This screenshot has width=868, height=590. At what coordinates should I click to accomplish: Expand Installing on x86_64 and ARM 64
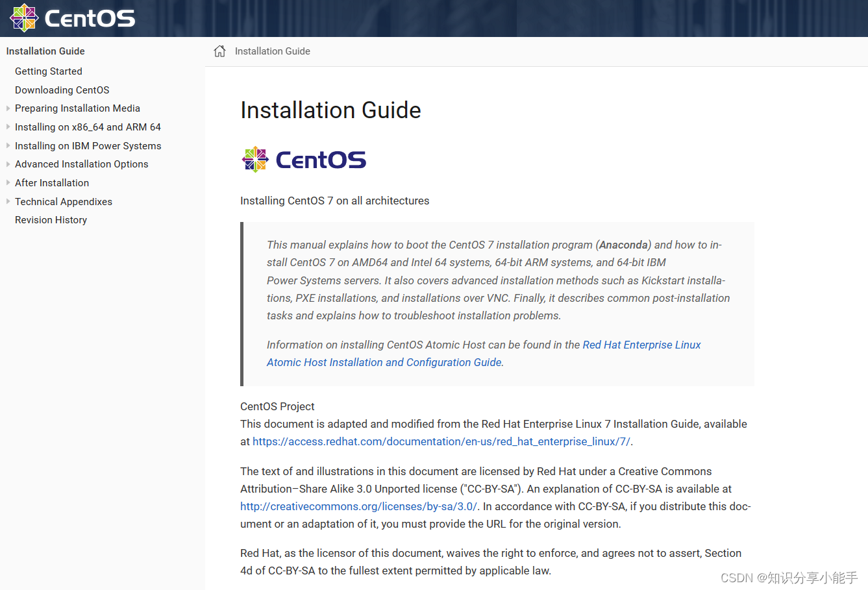8,127
